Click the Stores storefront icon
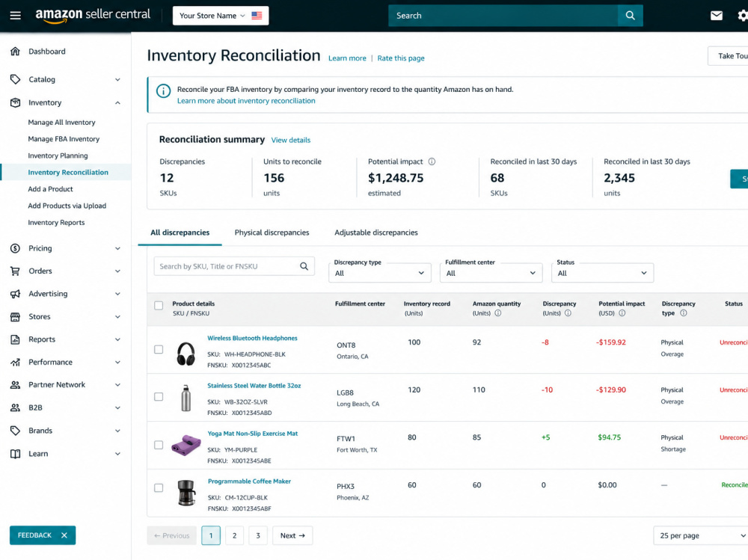Screen dimensions: 748x560 click(15, 317)
